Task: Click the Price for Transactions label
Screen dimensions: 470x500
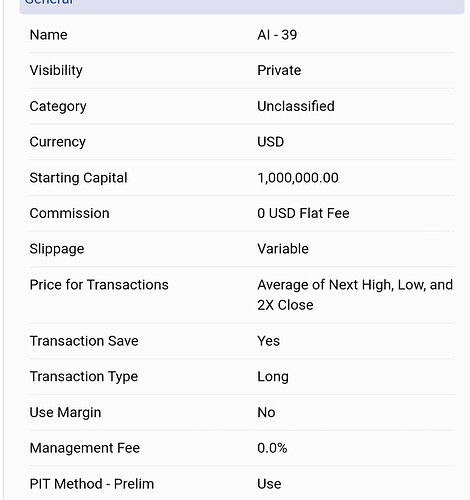Action: tap(99, 285)
